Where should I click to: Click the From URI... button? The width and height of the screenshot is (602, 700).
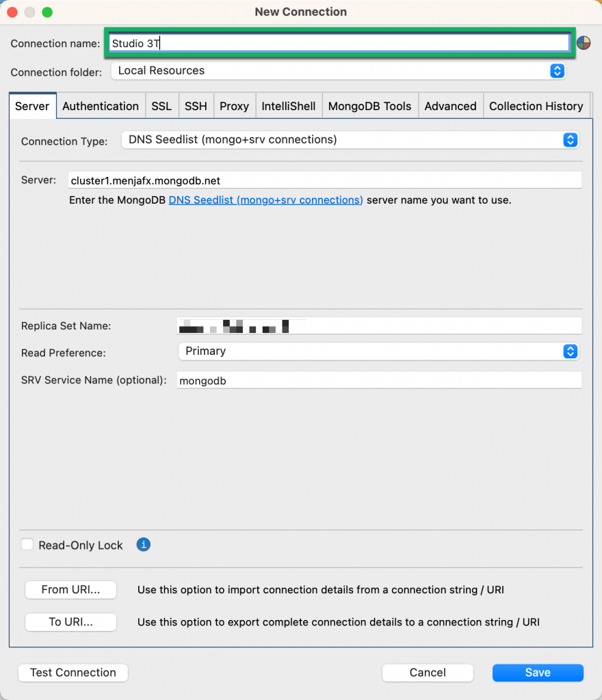point(70,590)
